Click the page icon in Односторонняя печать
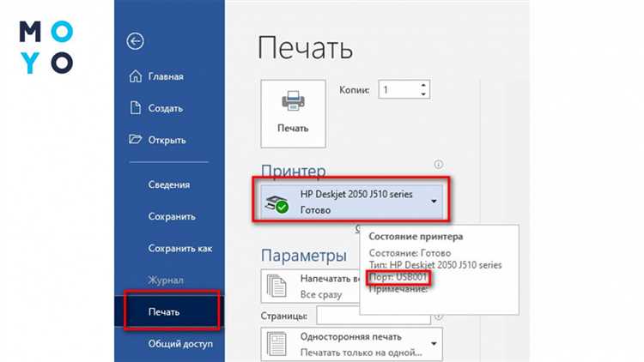Screen dimensions: 644x362 pos(277,343)
